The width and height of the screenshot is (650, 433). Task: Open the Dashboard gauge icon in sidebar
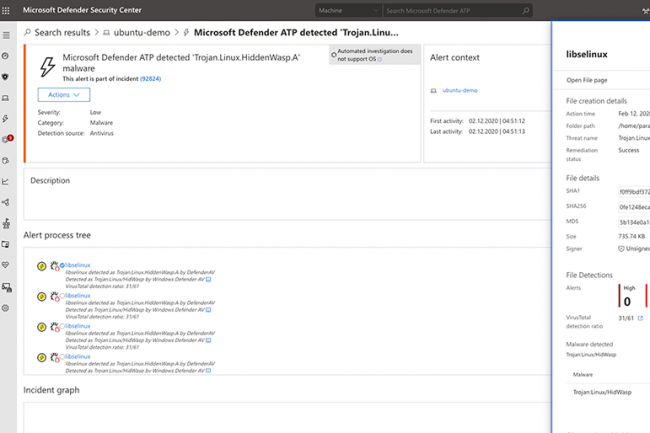[x=5, y=56]
